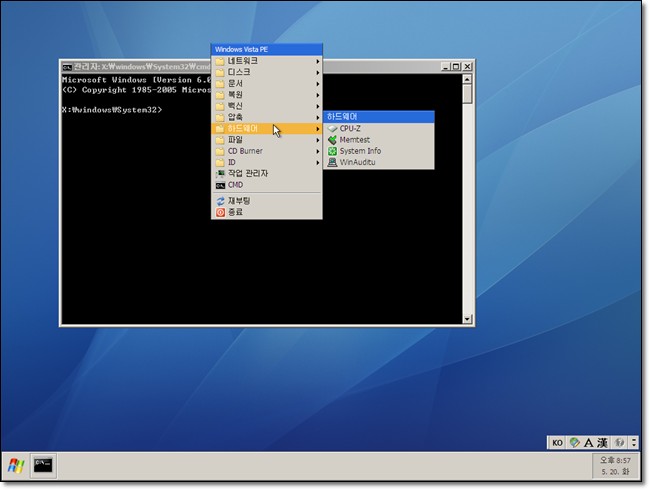Click the 디스크 folder icon
Viewport: 650px width, 490px height.
(x=220, y=73)
